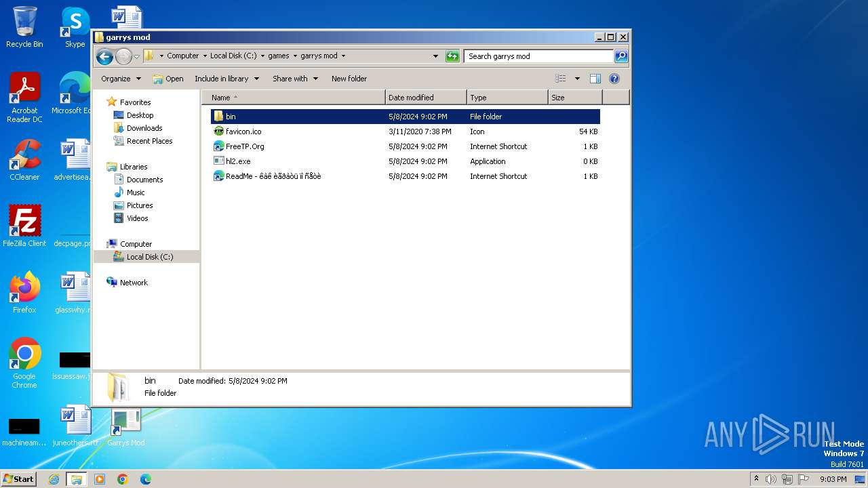Viewport: 868px width, 488px height.
Task: Create a New folder
Action: click(x=349, y=79)
